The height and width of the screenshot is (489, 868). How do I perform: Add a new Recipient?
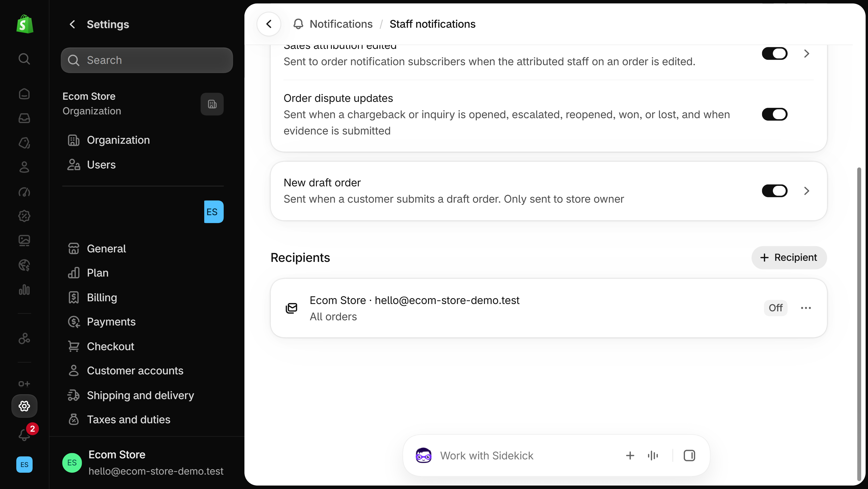point(789,258)
